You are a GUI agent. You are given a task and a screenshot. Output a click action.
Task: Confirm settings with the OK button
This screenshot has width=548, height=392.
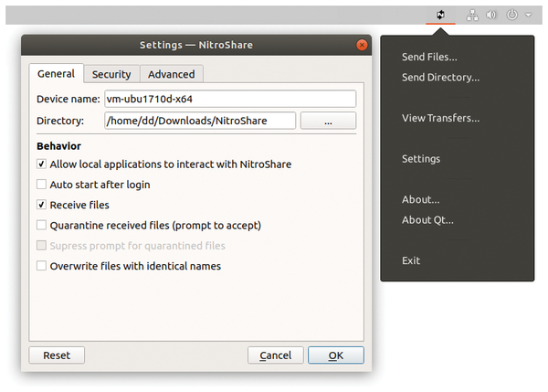[x=336, y=355]
